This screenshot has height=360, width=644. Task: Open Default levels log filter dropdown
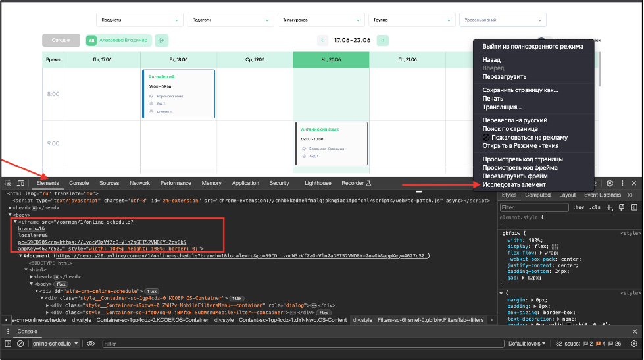(527, 344)
